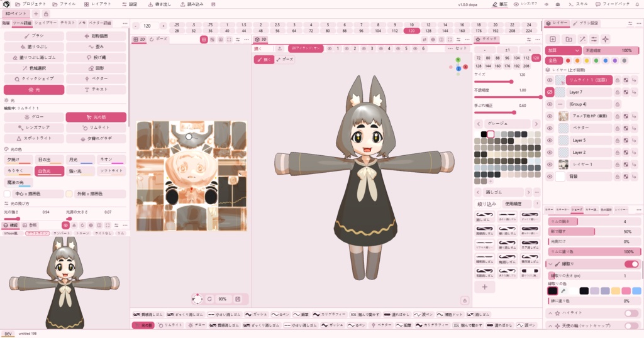Switch to the シェイプキー tab
This screenshot has height=338, width=644.
45,23
